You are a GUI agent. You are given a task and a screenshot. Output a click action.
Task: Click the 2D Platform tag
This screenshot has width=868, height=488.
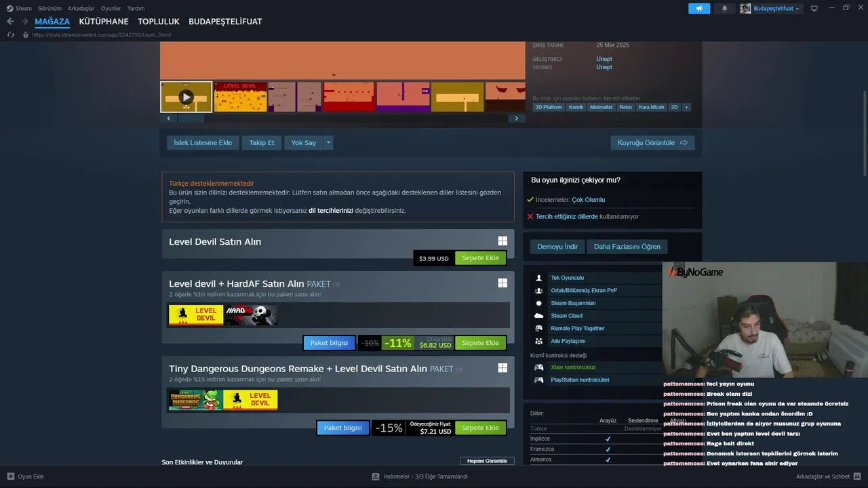point(549,107)
